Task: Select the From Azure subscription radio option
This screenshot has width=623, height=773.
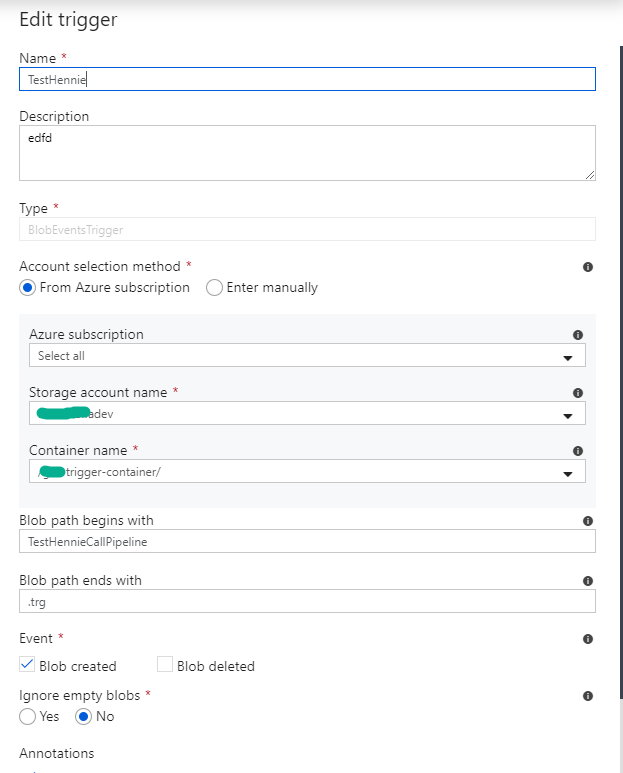Action: point(28,288)
